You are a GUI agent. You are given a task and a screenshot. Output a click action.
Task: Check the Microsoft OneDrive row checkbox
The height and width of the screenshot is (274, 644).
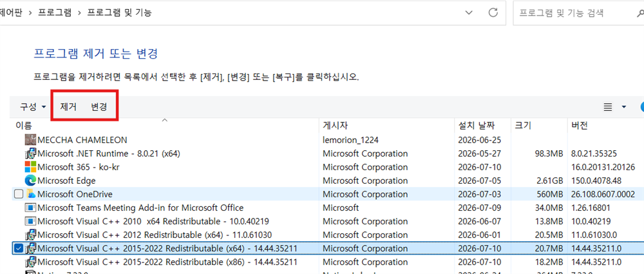tap(19, 194)
